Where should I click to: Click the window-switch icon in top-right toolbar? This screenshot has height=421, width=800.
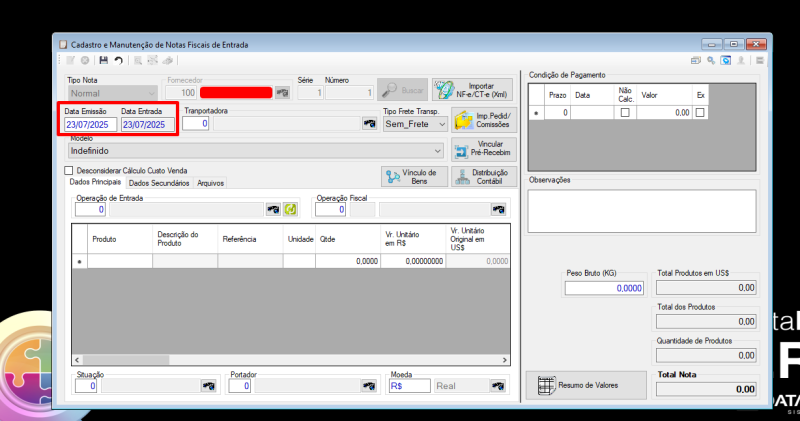point(696,61)
